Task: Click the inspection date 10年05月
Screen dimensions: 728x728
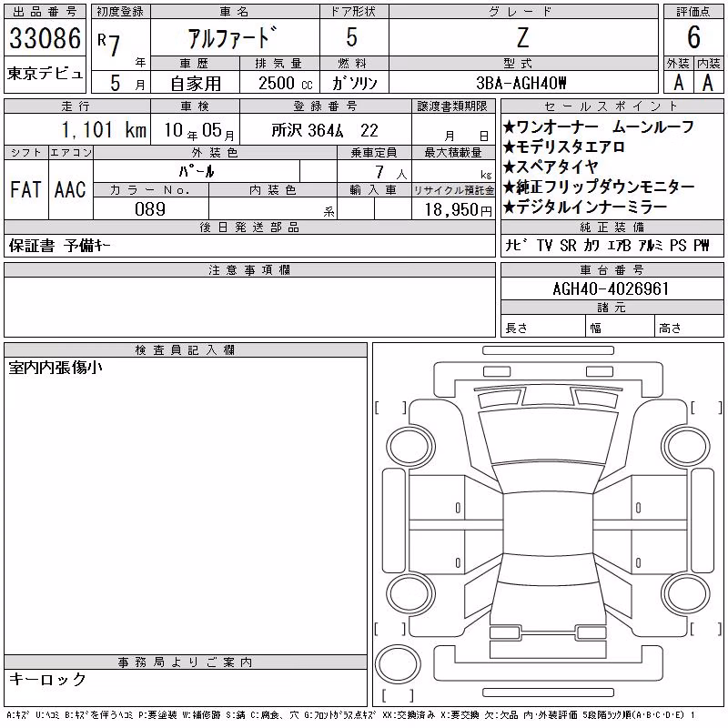Action: 199,130
